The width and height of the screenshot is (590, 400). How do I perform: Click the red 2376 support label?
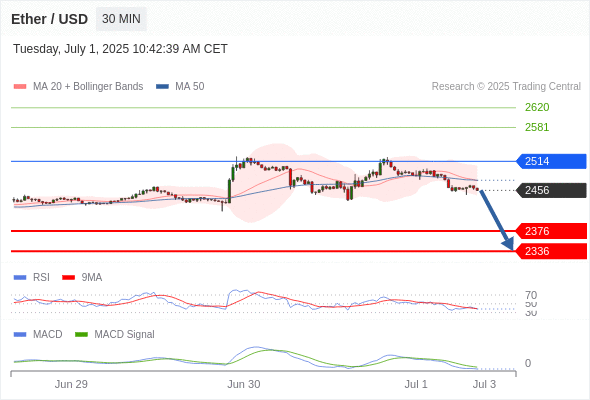(551, 231)
